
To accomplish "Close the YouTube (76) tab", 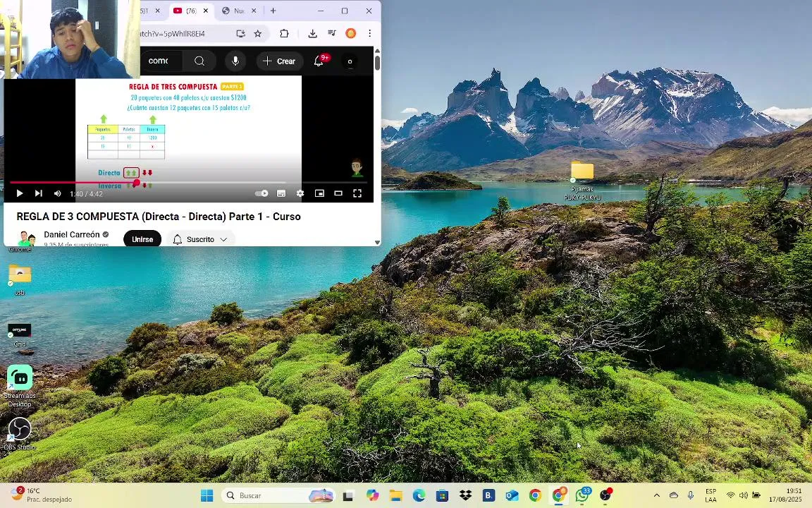I will [206, 11].
